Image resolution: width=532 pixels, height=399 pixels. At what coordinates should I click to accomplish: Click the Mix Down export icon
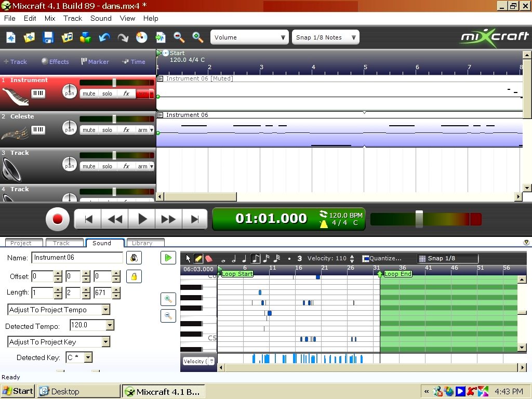click(x=160, y=37)
